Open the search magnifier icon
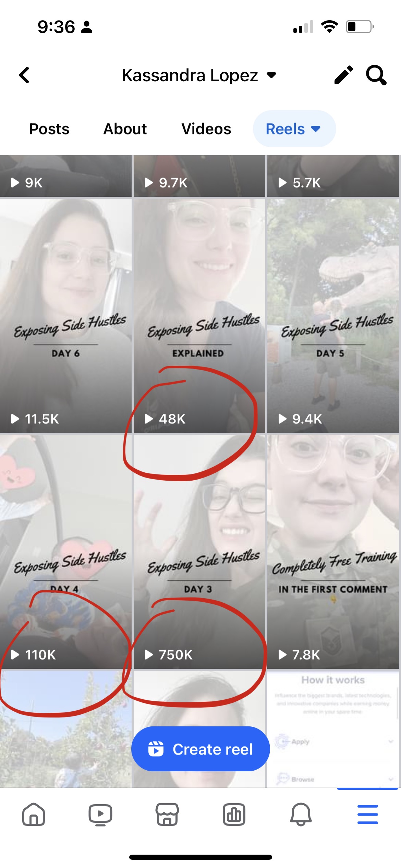This screenshot has width=401, height=868. 376,75
